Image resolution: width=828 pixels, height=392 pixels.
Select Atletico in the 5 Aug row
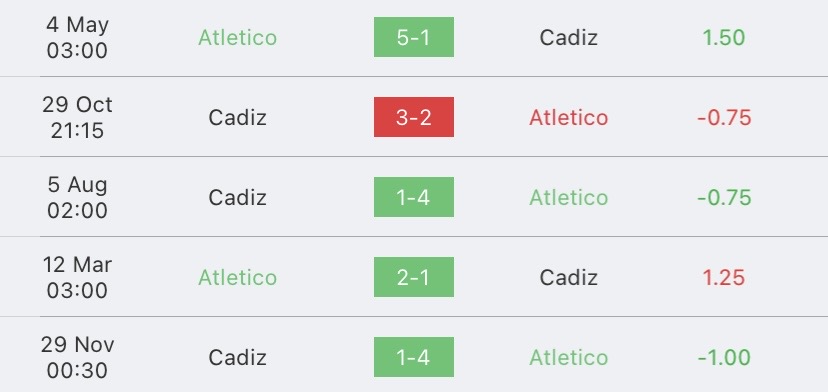569,198
